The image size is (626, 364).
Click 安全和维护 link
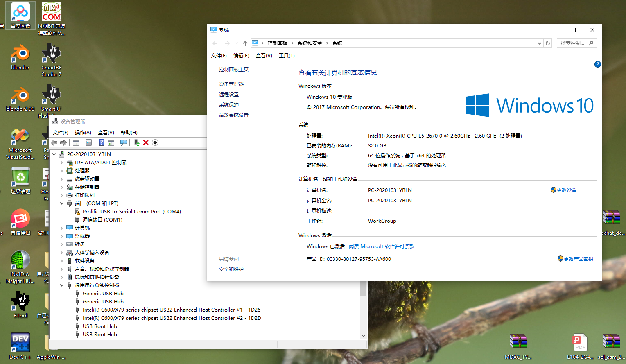point(231,269)
